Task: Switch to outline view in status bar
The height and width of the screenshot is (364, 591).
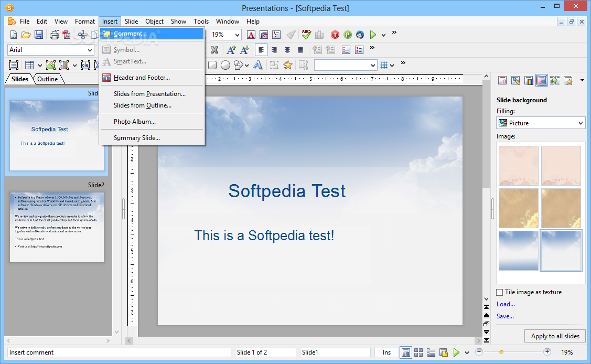Action: click(431, 352)
